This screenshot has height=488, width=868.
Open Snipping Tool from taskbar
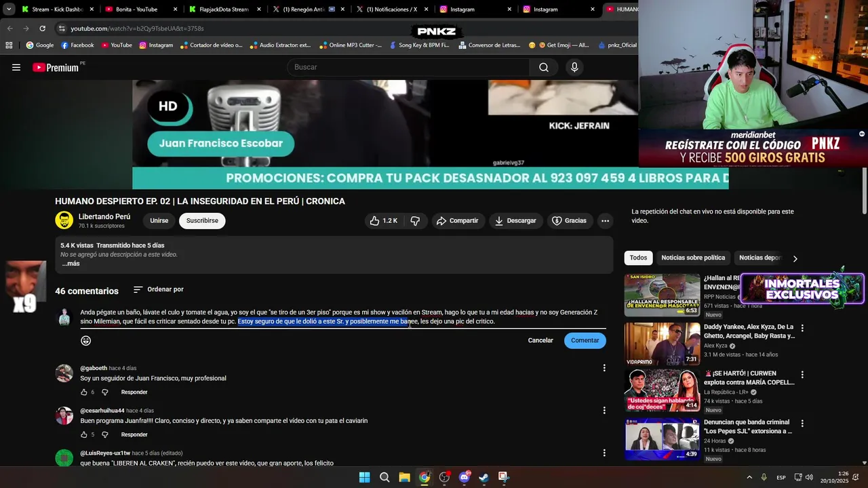pos(503,477)
